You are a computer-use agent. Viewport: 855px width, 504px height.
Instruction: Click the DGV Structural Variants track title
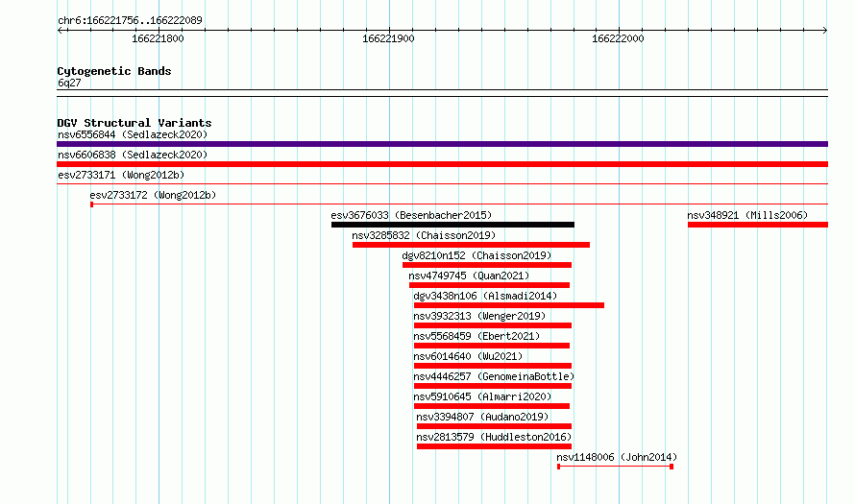[x=134, y=123]
